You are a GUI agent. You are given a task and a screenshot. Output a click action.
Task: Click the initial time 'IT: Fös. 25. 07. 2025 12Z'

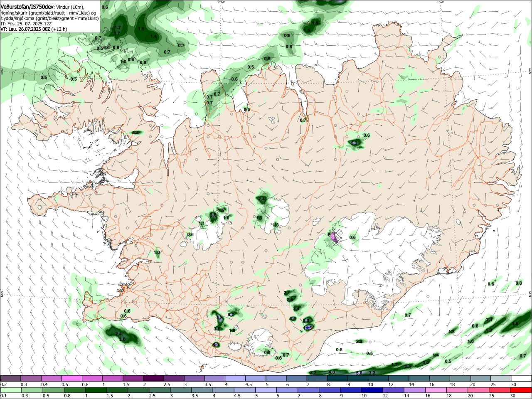[x=26, y=24]
